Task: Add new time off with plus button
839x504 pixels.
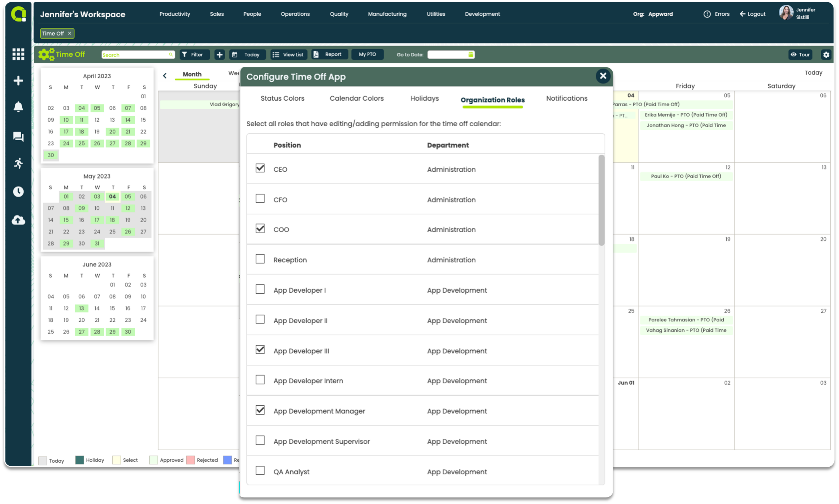Action: click(220, 55)
